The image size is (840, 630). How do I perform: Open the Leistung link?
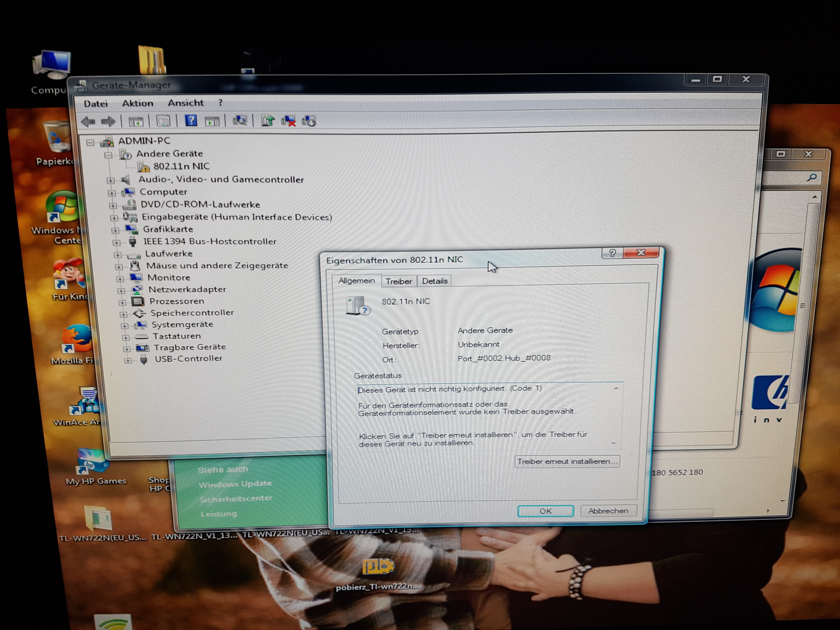click(x=219, y=514)
